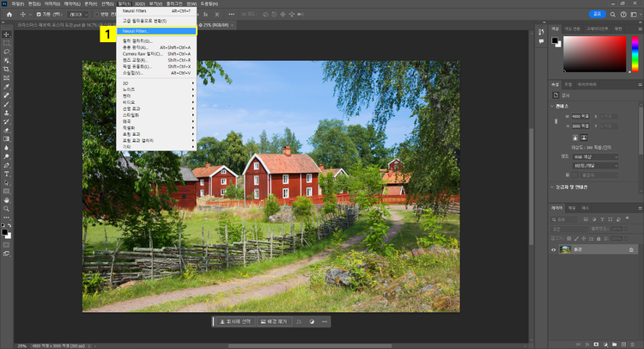
Task: Open the bits per channel dropdown
Action: pyautogui.click(x=595, y=166)
